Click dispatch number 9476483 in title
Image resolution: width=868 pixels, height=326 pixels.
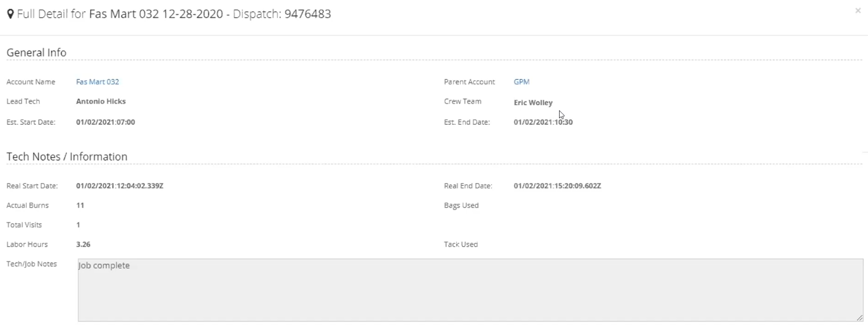click(x=308, y=14)
